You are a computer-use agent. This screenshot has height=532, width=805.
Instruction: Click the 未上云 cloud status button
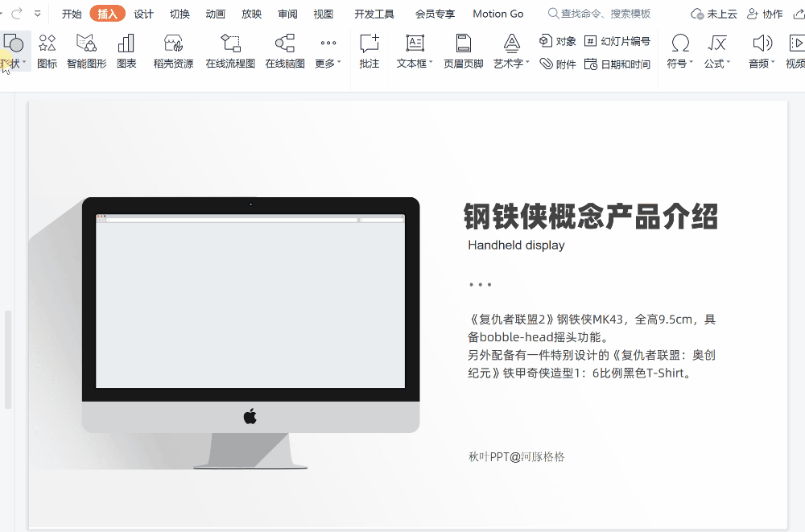[713, 14]
